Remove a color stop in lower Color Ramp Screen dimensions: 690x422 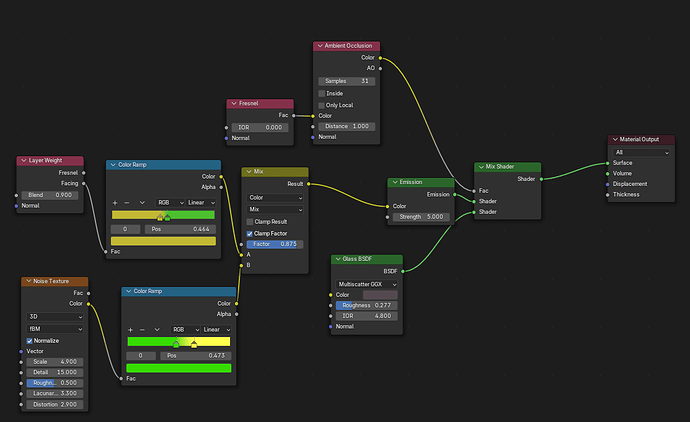pos(142,330)
